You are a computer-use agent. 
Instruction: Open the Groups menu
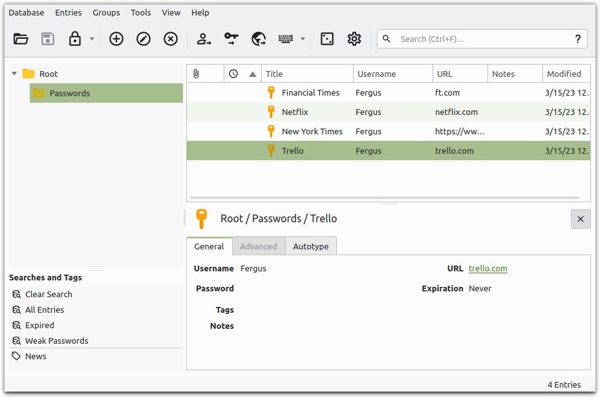click(x=106, y=13)
